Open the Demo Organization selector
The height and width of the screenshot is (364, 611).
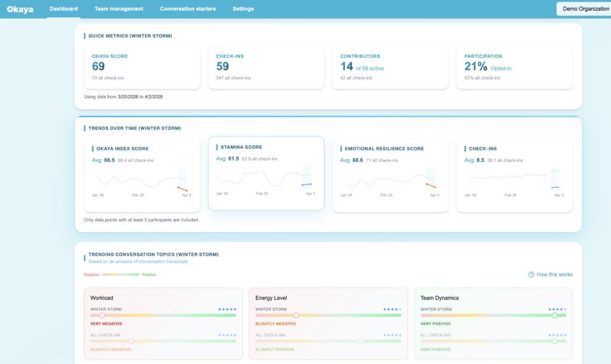click(584, 8)
